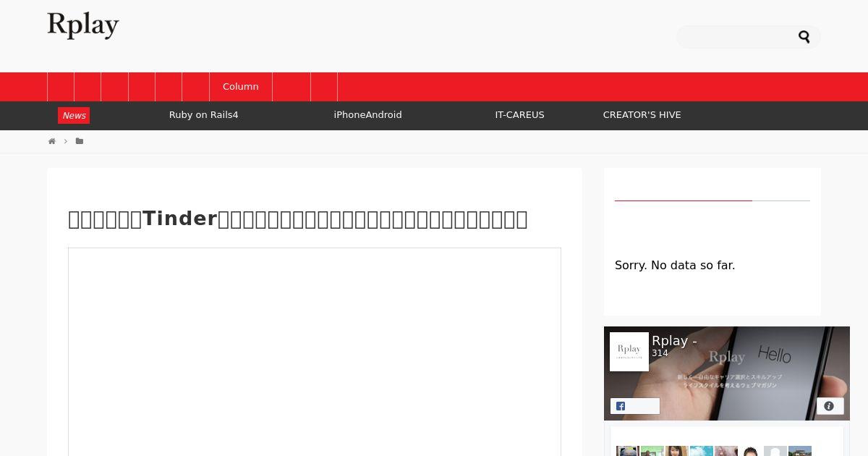Open the CREATOR'S HIVE news link
The width and height of the screenshot is (868, 456).
point(642,115)
